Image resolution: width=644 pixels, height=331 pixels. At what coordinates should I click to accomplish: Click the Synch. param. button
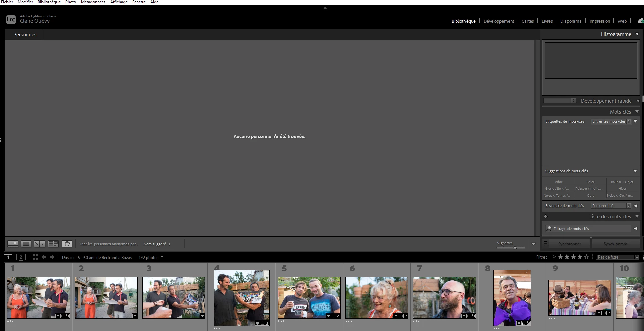pos(616,244)
